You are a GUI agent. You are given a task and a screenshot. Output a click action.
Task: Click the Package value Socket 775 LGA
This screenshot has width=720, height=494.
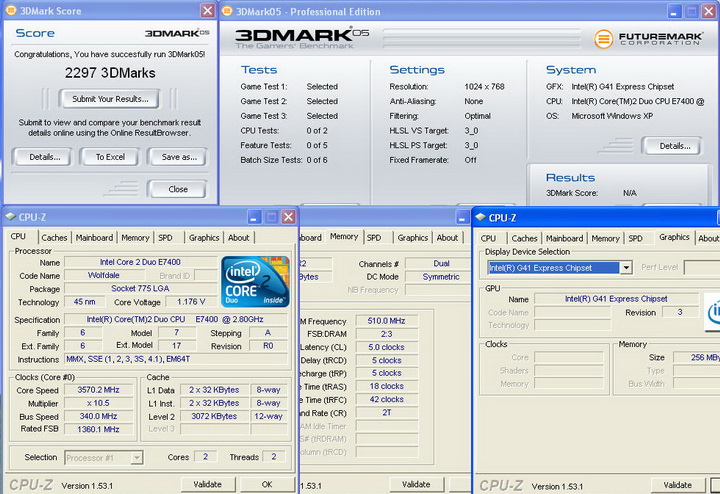point(140,288)
